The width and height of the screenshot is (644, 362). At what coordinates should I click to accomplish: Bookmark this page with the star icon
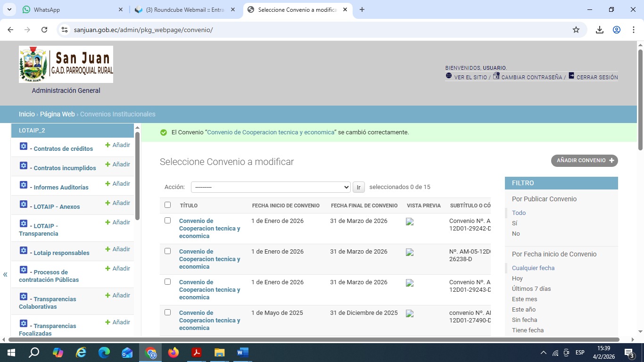(x=576, y=30)
